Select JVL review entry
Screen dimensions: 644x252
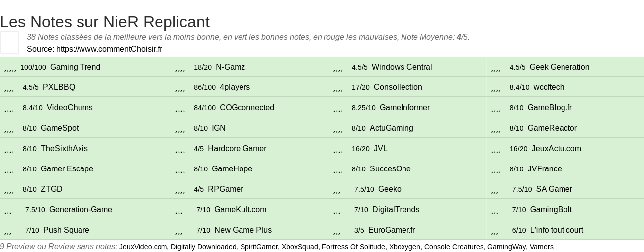pos(380,149)
